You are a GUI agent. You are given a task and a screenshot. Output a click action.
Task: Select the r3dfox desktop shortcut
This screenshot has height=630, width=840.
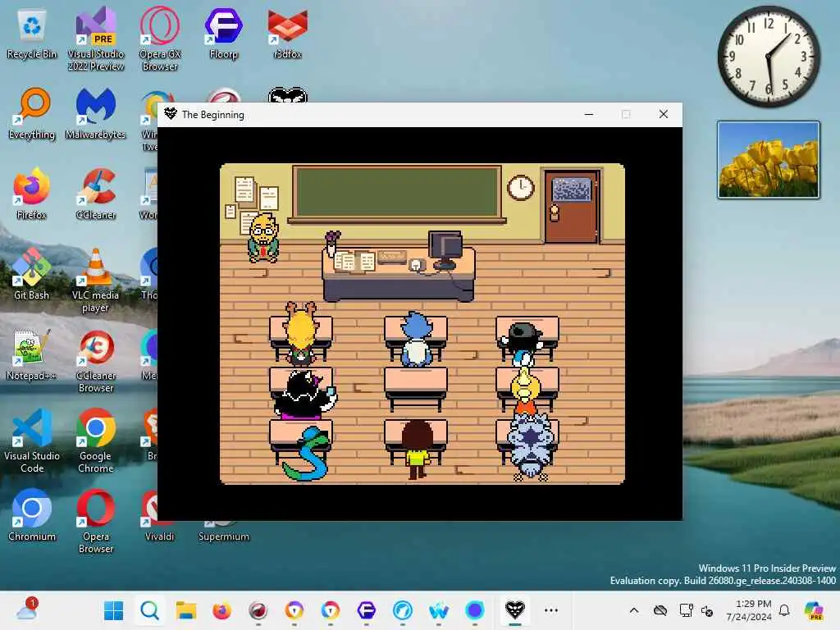pyautogui.click(x=288, y=33)
